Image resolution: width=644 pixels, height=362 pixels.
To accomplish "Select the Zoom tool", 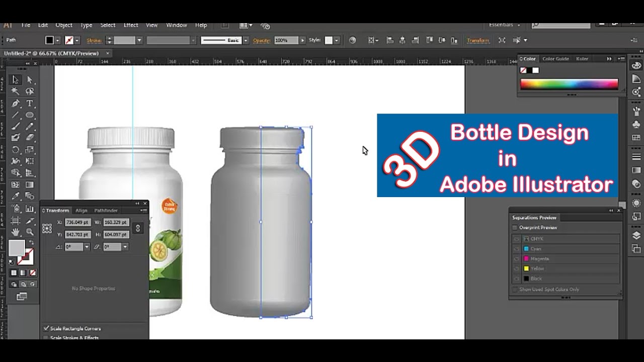I will tap(30, 232).
